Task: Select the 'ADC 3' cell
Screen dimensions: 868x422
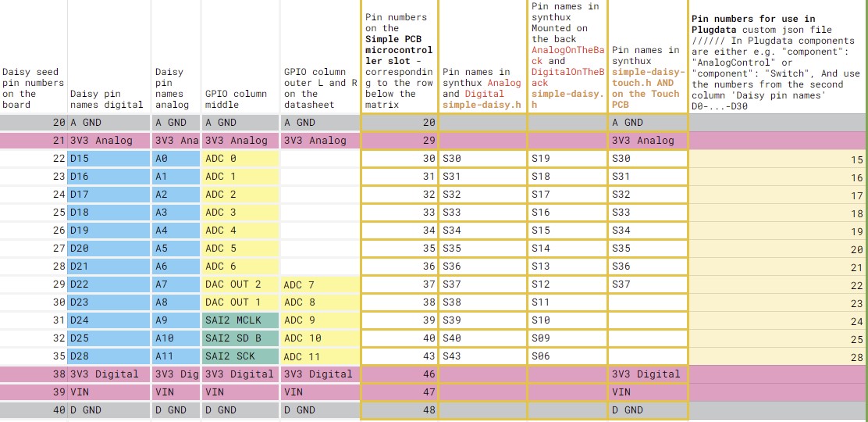Action: (240, 213)
